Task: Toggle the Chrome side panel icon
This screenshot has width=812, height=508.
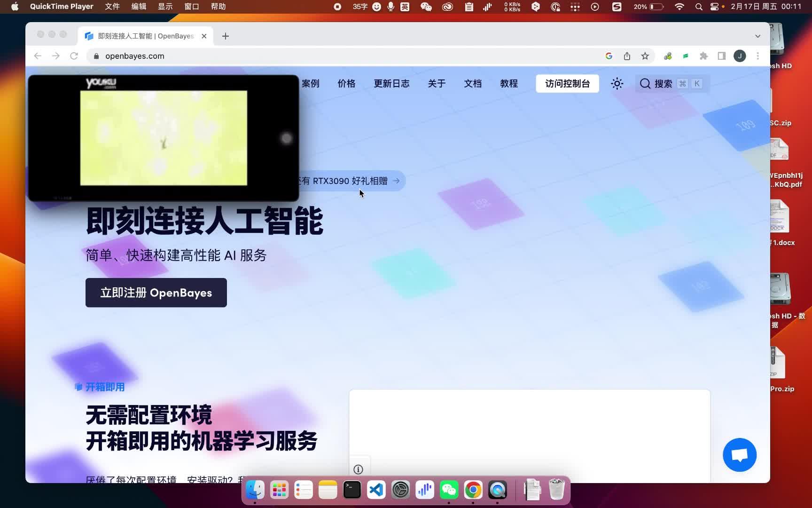Action: point(722,56)
